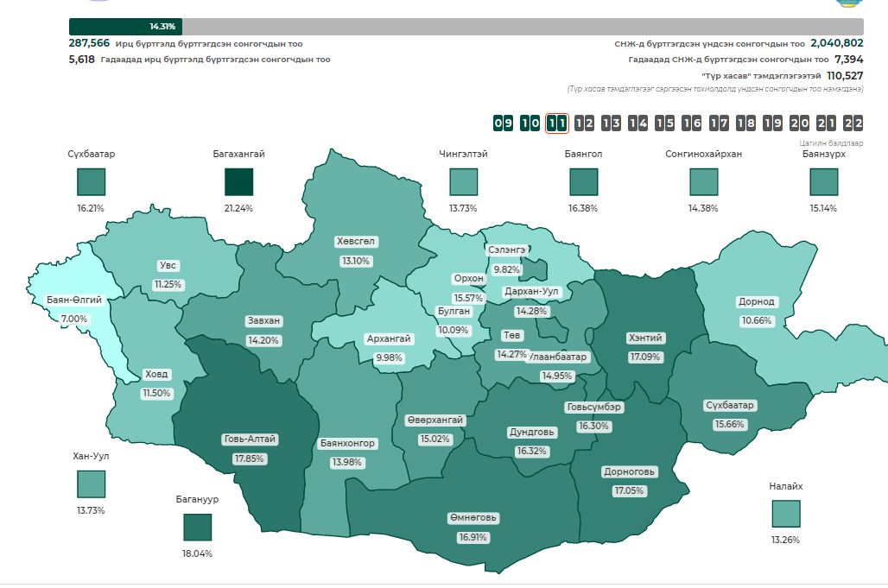Select the Налайх district square
Viewport: 888px width, 588px height.
coord(785,514)
